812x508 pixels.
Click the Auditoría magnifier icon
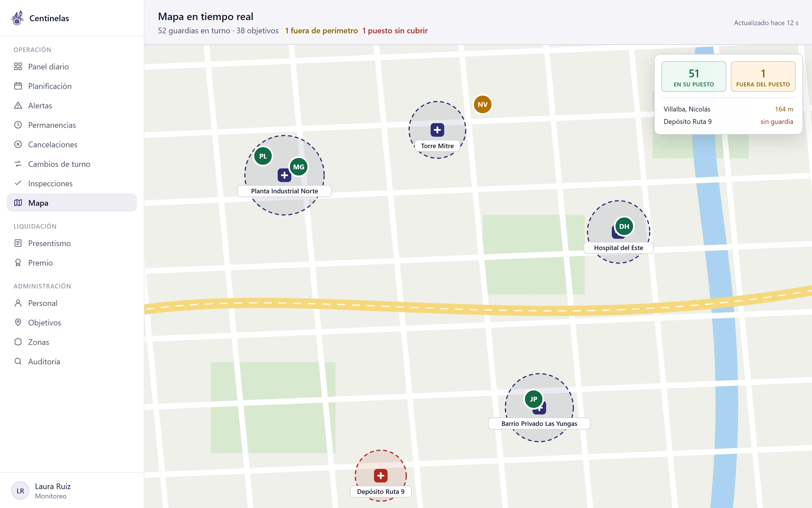click(x=18, y=361)
